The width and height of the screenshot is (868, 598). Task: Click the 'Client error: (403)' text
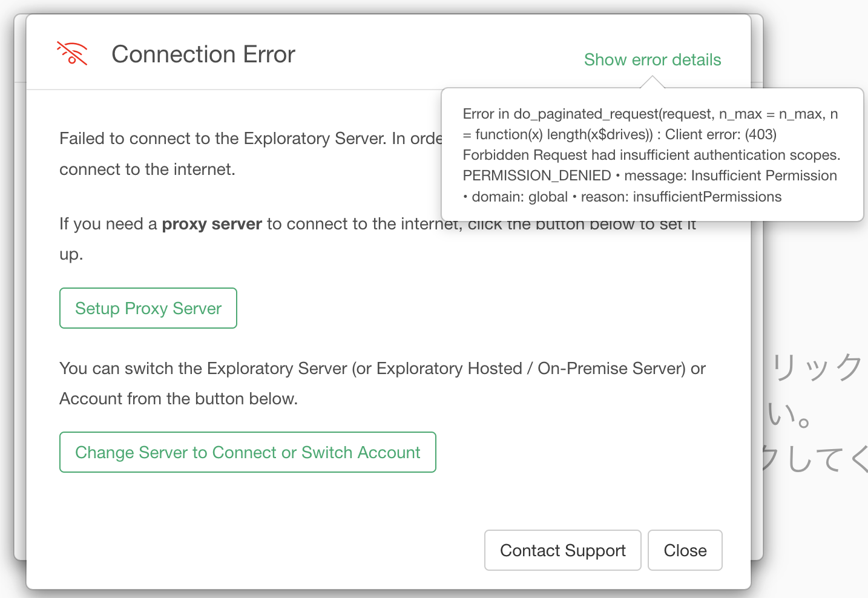(720, 134)
